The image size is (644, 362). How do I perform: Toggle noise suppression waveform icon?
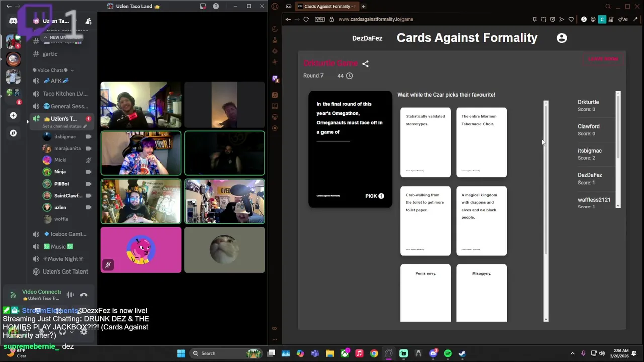tap(70, 295)
